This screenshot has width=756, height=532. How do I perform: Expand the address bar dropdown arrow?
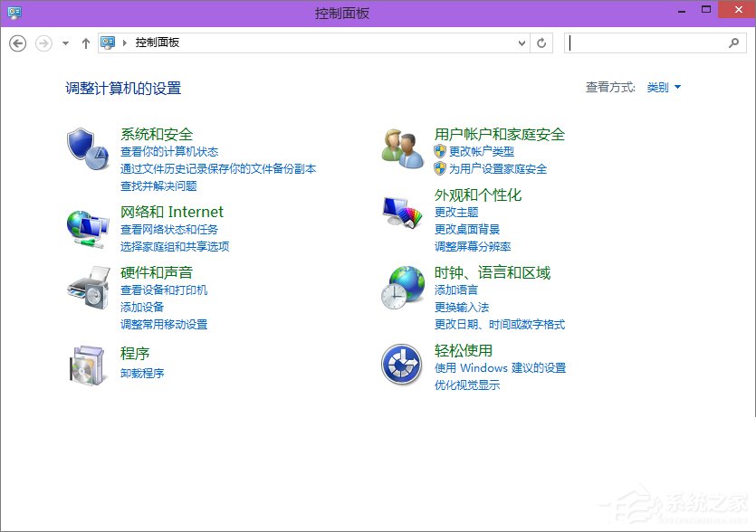tap(521, 43)
